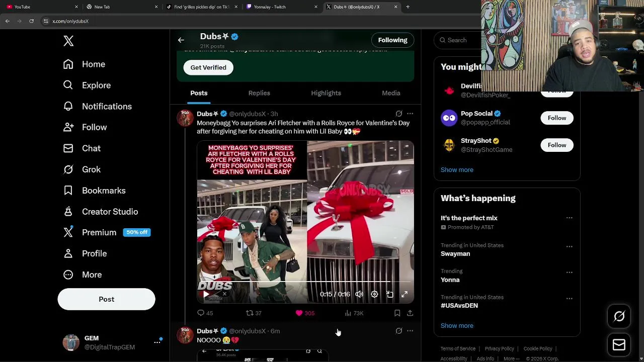Viewport: 644px width, 362px height.
Task: Open Explore in the sidebar
Action: coord(87,85)
